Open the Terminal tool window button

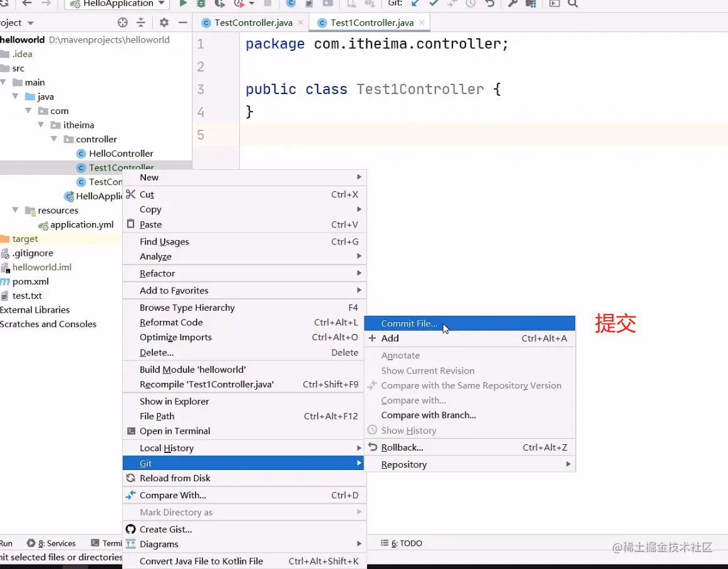coord(107,543)
